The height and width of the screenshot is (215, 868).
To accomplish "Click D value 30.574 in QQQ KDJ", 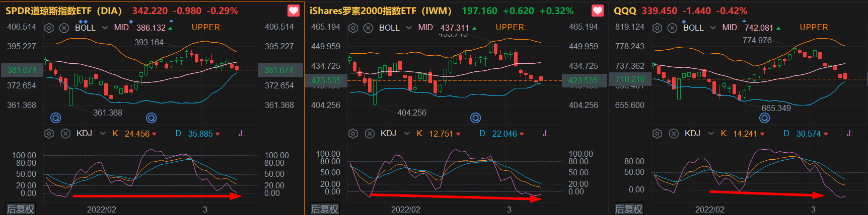I will 809,134.
